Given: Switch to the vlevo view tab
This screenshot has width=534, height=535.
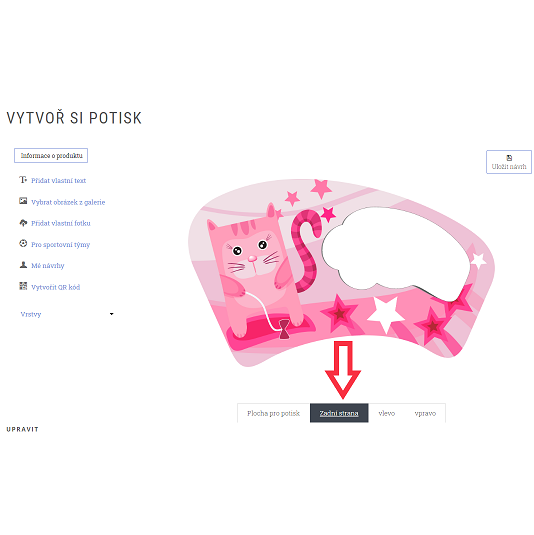Looking at the screenshot, I should [386, 413].
